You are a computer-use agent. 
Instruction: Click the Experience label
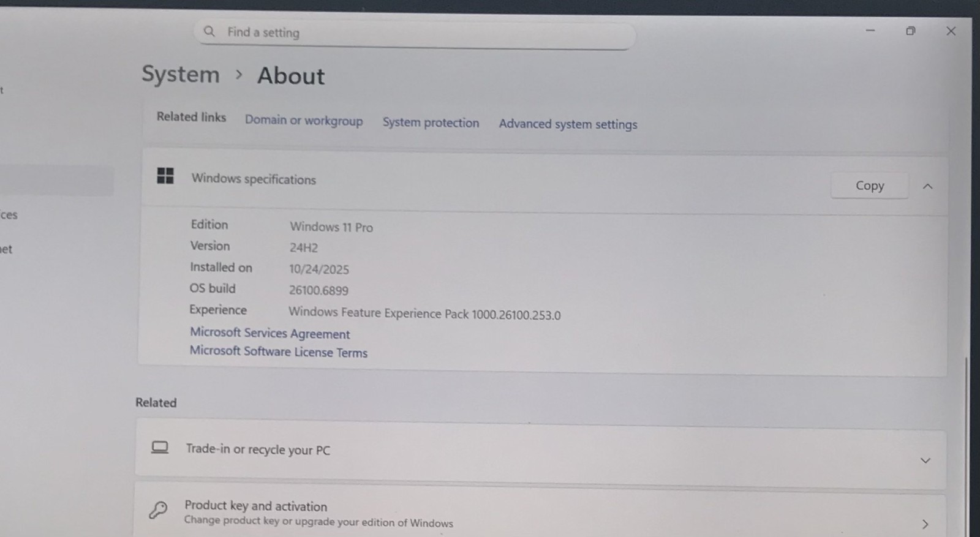click(218, 310)
